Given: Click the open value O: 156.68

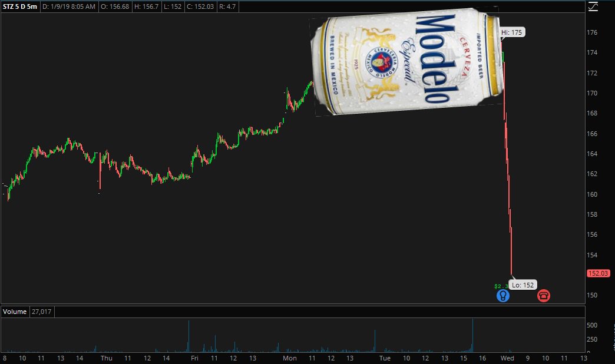Looking at the screenshot, I should (115, 6).
